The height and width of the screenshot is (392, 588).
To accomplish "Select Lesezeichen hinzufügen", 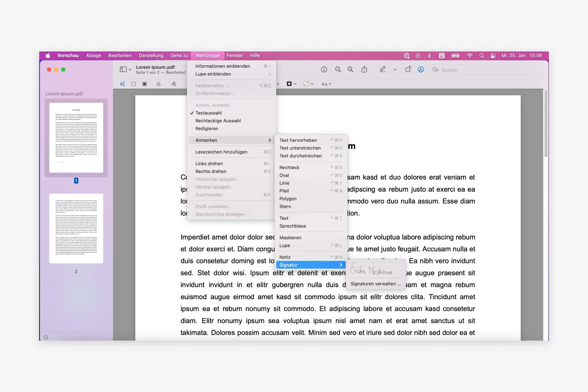I will (231, 152).
